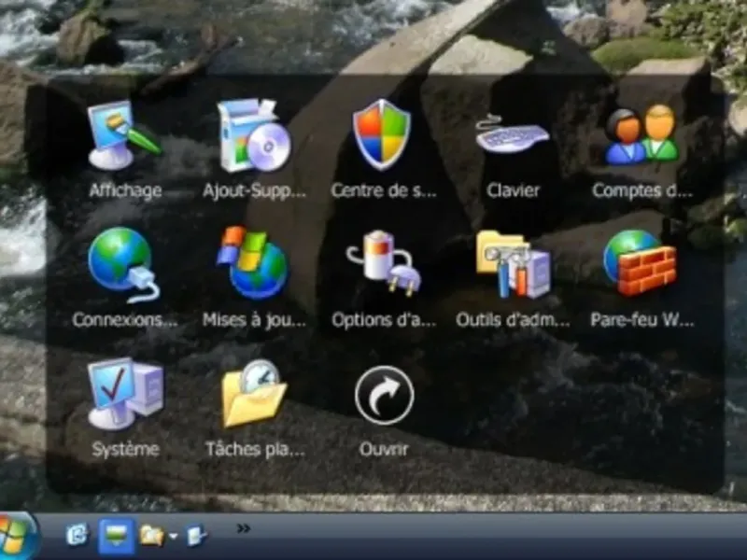Open Outils d'adm... admin tools icon
747x560 pixels.
(x=513, y=265)
